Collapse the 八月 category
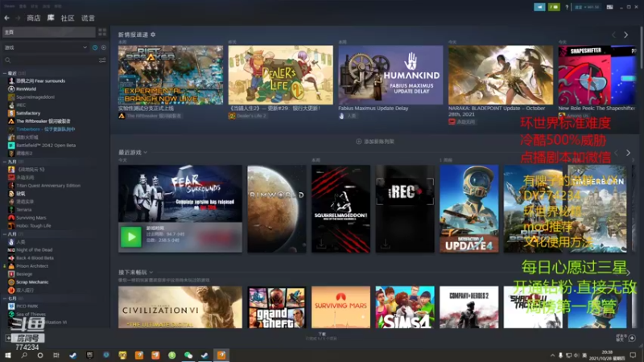The image size is (644, 362). 5,234
